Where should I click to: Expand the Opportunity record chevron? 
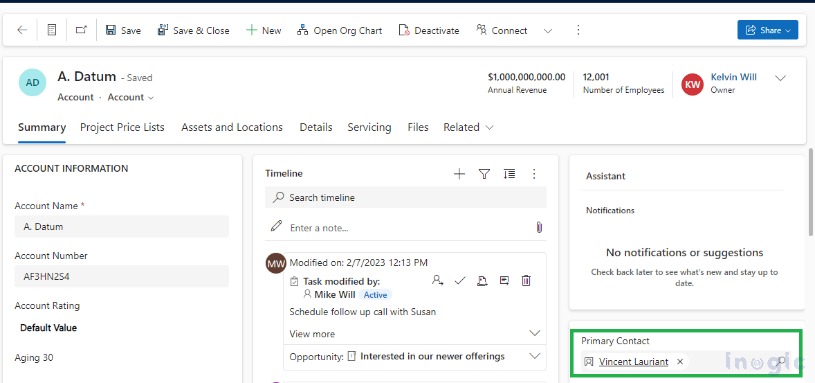coord(534,356)
